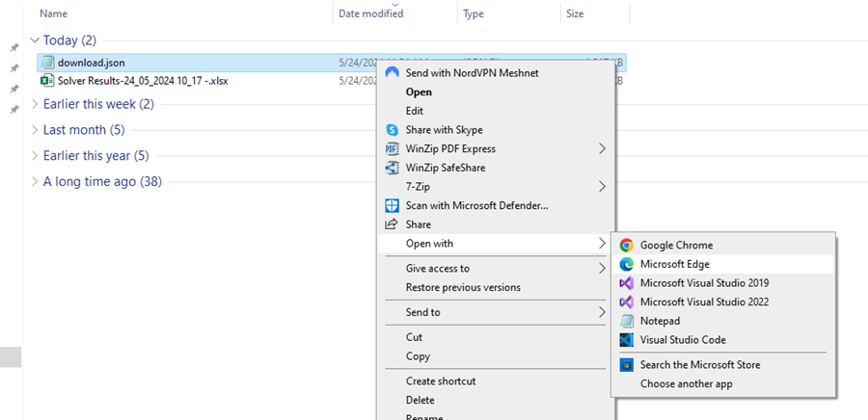Image resolution: width=868 pixels, height=420 pixels.
Task: Click the Notepad icon in Open with list
Action: [627, 321]
